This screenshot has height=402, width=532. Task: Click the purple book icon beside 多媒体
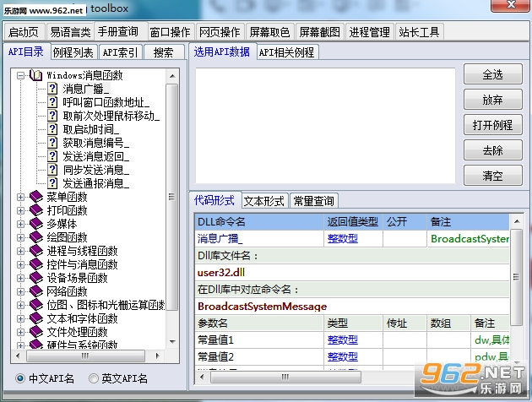pos(36,224)
